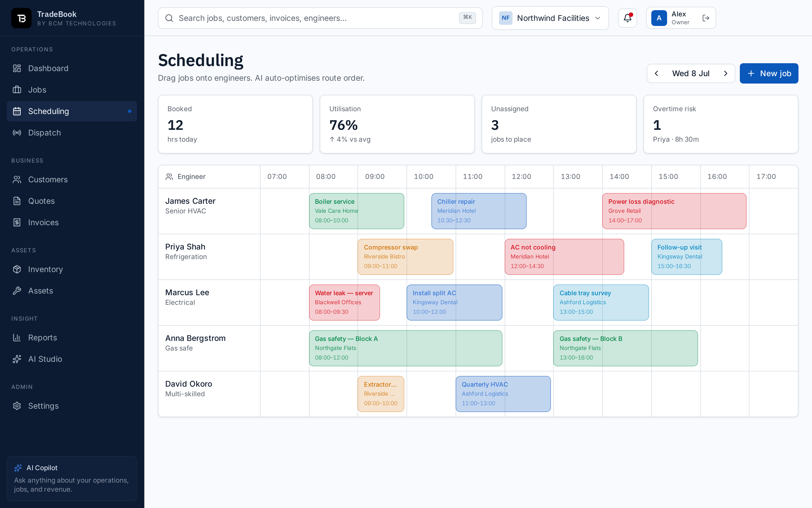Screen dimensions: 812x508
Task: Click the AI Studio sparkle icon
Action: (x=17, y=359)
